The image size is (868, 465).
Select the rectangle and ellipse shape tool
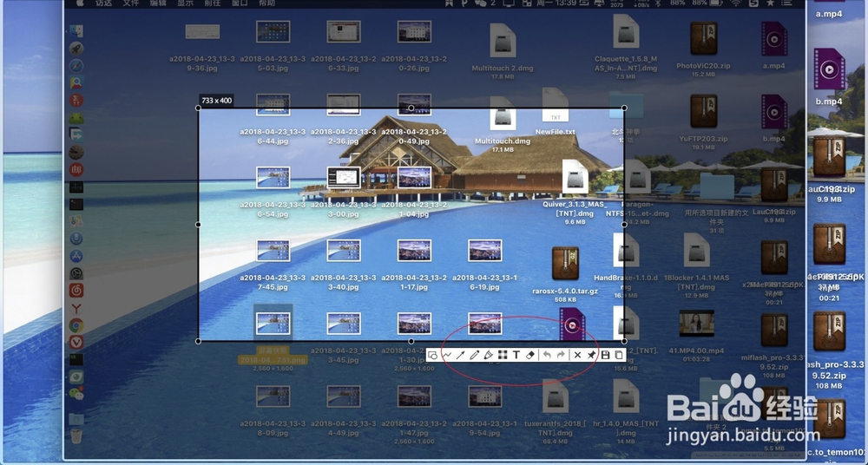[433, 356]
